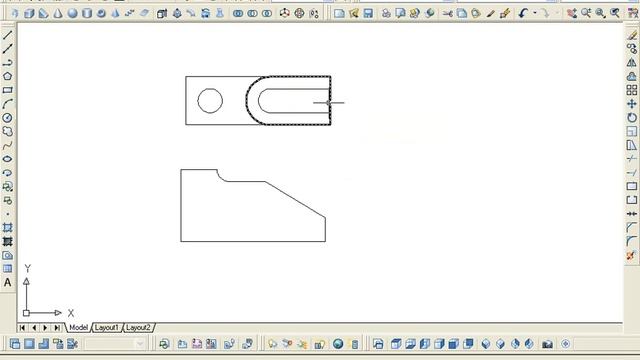This screenshot has height=360, width=640.
Task: Click the Array modify tool
Action: [632, 90]
